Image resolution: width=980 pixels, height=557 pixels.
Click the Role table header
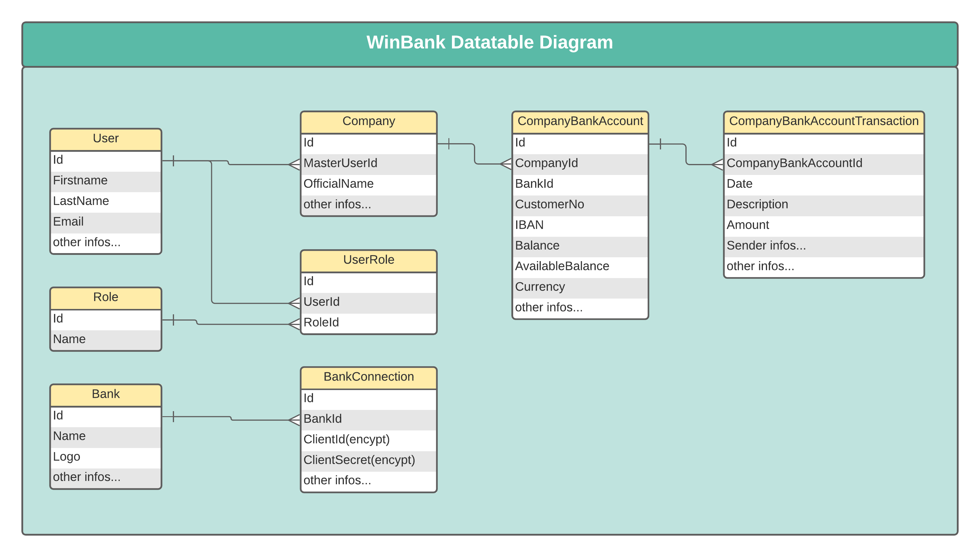105,297
